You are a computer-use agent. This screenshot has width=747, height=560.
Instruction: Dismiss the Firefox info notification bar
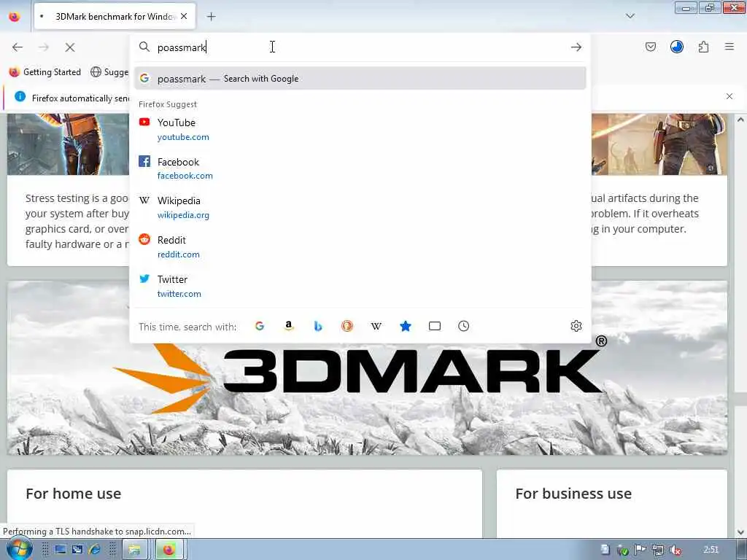pyautogui.click(x=729, y=96)
